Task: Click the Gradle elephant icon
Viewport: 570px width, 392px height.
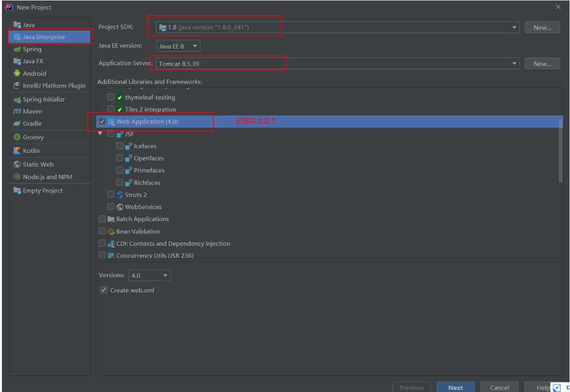Action: pos(17,124)
